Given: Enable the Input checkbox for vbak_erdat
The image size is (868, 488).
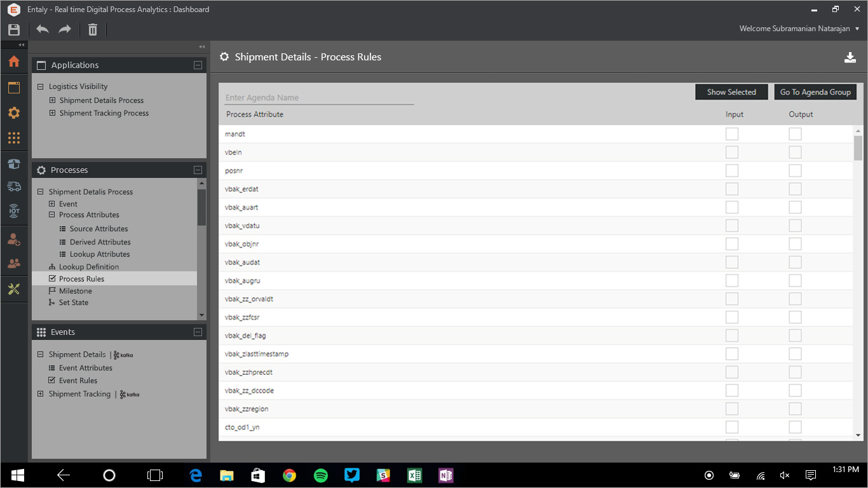Looking at the screenshot, I should click(732, 189).
